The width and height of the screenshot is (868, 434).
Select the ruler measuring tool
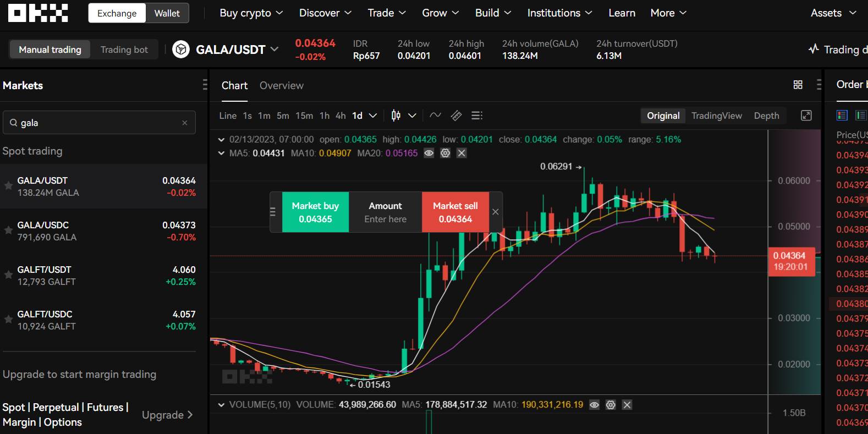456,116
